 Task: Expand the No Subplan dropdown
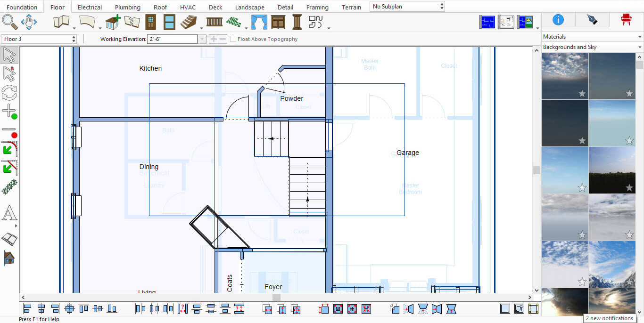[x=407, y=7]
